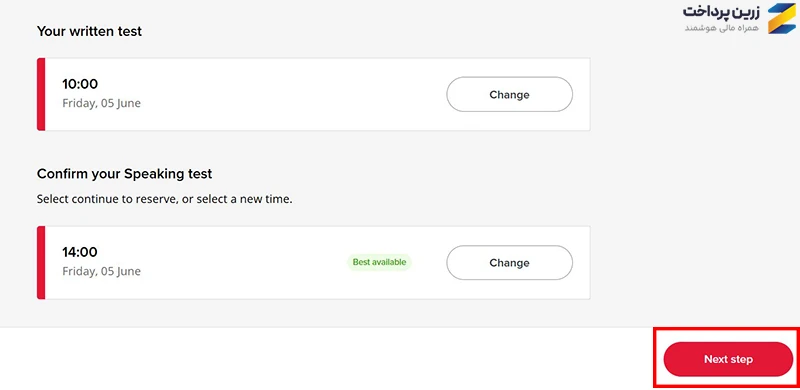Viewport: 800px width, 390px height.
Task: Select the 14:00 Speaking test time
Action: 80,252
